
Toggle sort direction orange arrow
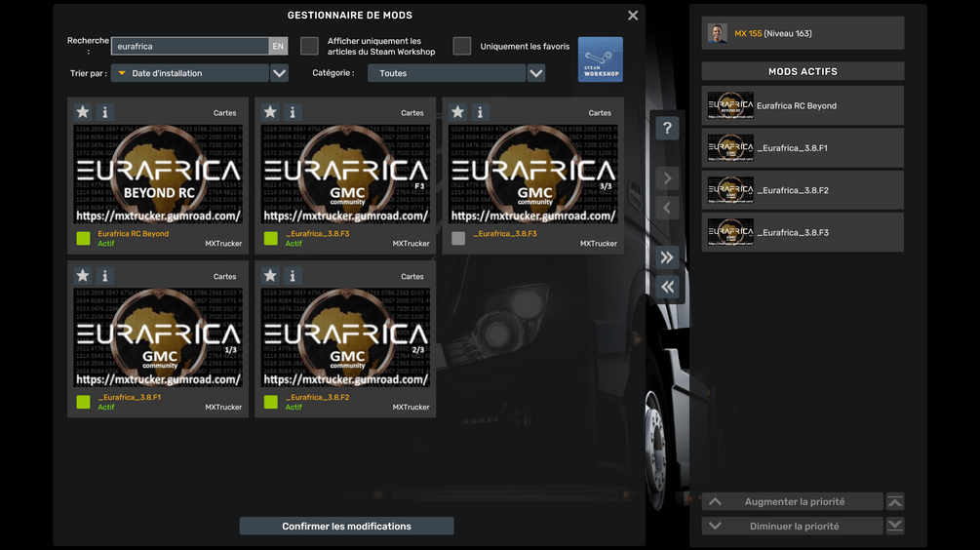[x=122, y=73]
